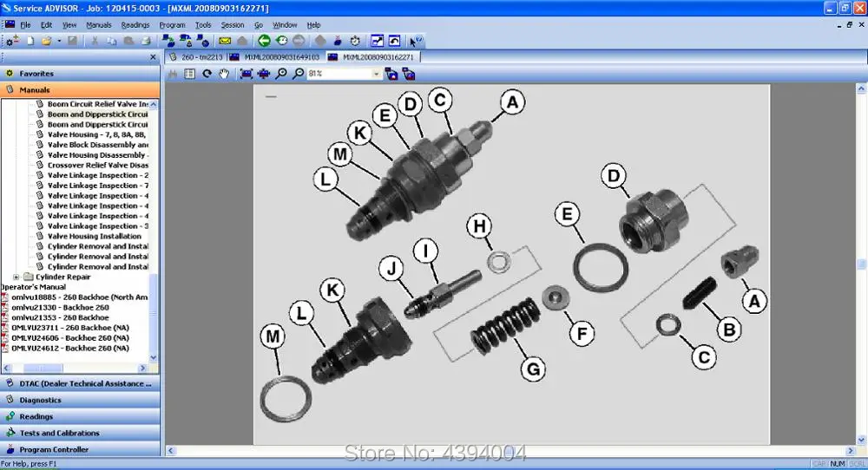Click the third computer globe connection icon
The image size is (868, 470).
tap(203, 41)
